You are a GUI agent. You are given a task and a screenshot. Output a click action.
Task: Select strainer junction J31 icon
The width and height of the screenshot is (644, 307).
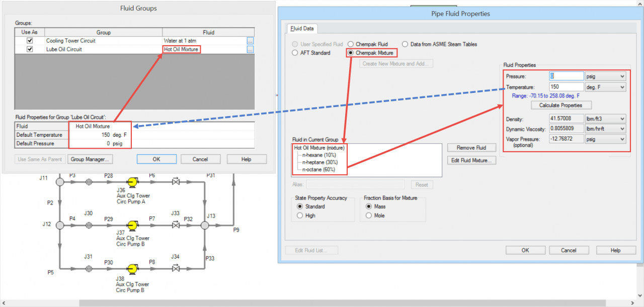click(x=89, y=269)
